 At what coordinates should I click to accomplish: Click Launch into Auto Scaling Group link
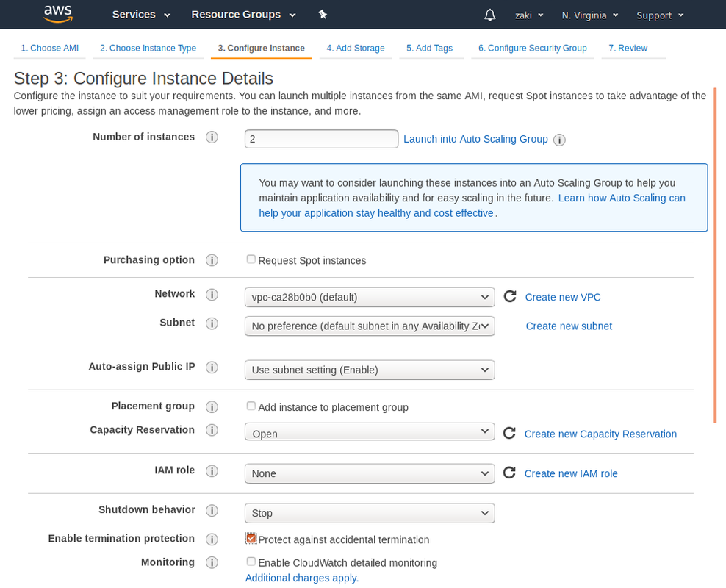[475, 140]
